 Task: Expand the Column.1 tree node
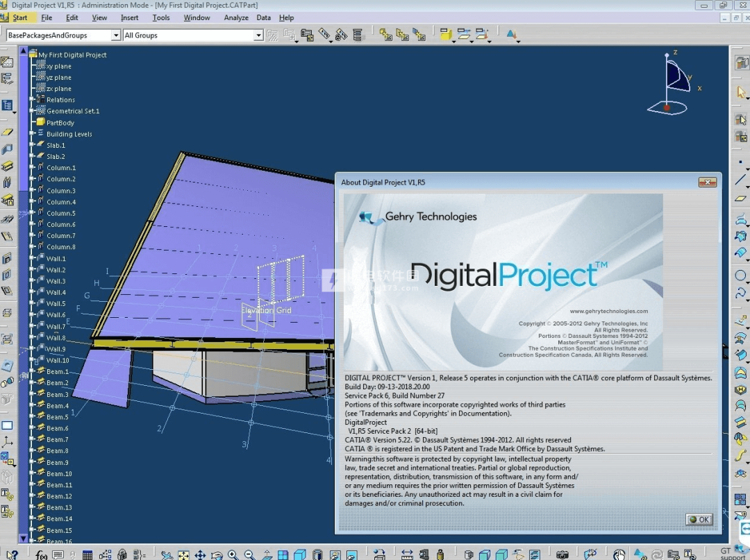(31, 167)
